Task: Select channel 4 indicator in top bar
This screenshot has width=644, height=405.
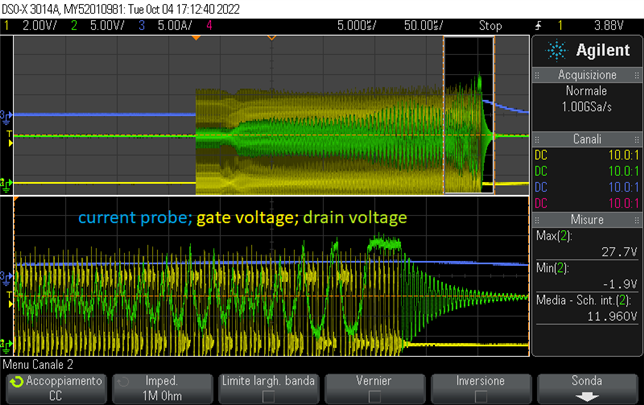Action: 209,25
